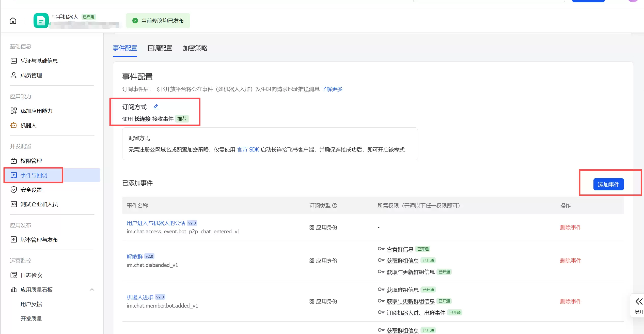This screenshot has width=644, height=334.
Task: Click the 添加事件 button
Action: (609, 184)
